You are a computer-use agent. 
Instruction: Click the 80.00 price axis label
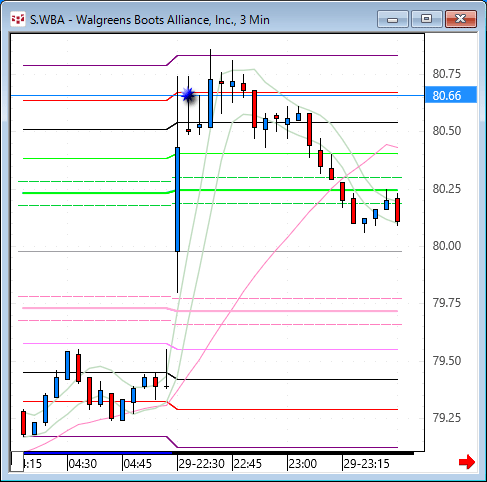pos(447,246)
